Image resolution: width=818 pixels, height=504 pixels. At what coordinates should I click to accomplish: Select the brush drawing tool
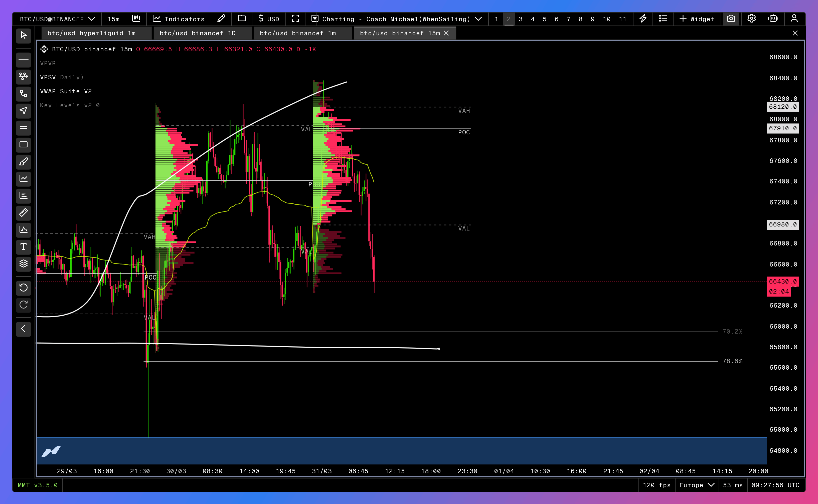(23, 162)
